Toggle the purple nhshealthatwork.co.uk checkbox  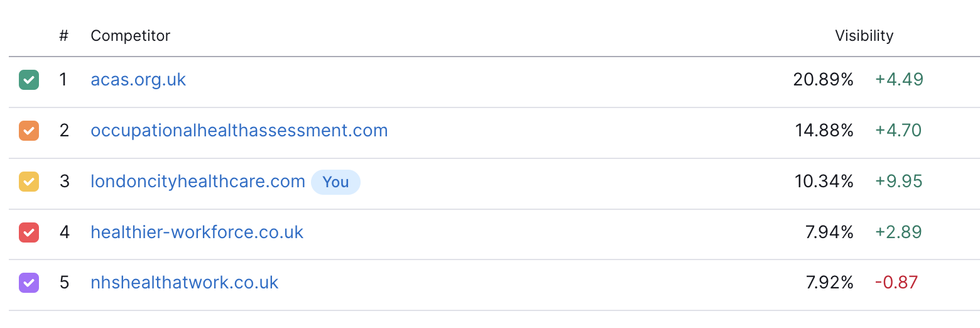click(x=29, y=283)
